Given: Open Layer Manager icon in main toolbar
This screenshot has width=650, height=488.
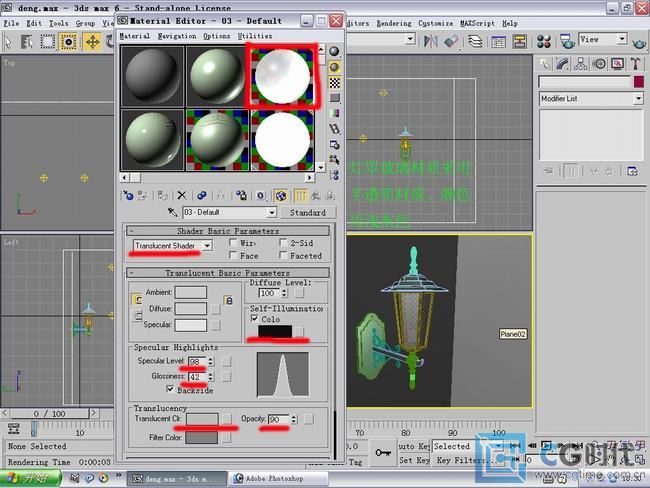Looking at the screenshot, I should pos(475,41).
